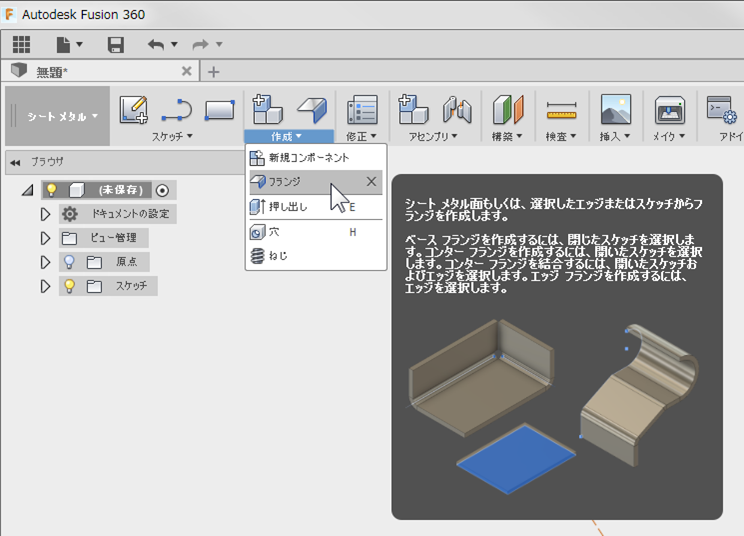Choose 穴 from the create menu
Screen dimensions: 744x536
[x=316, y=232]
